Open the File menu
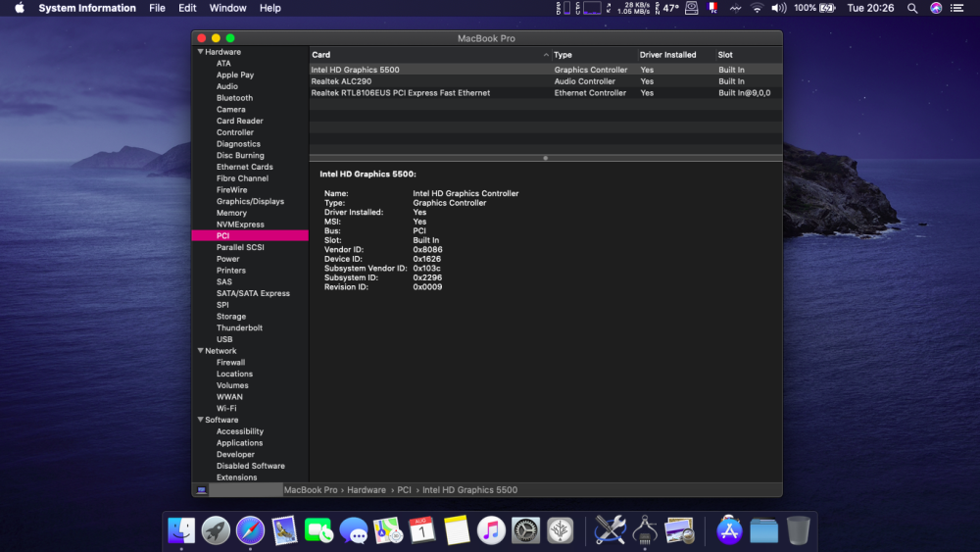The height and width of the screenshot is (552, 980). tap(157, 8)
